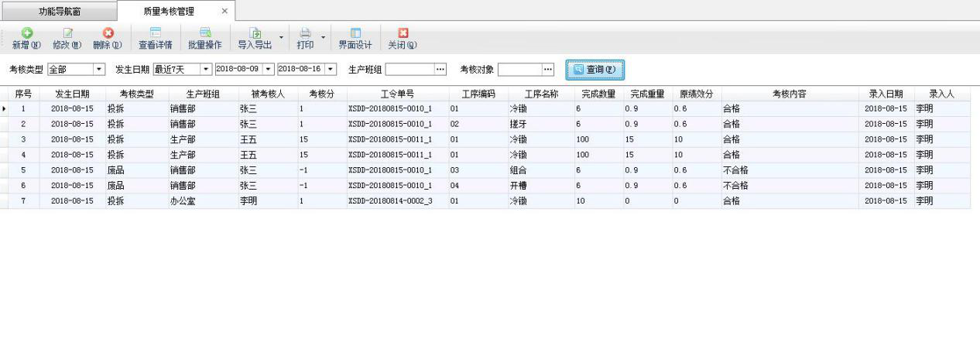Open 查看详情 (View details) icon
980x356 pixels.
(x=155, y=33)
